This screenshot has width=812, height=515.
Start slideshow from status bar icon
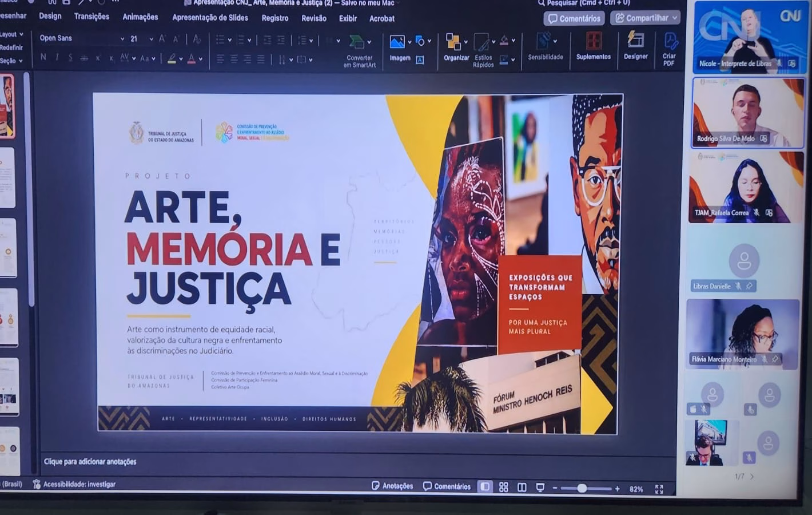click(x=540, y=487)
